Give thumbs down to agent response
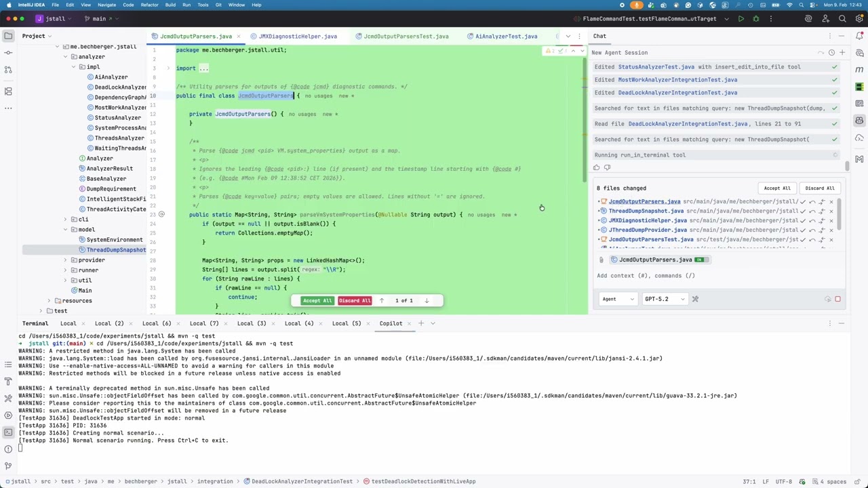 (x=607, y=168)
